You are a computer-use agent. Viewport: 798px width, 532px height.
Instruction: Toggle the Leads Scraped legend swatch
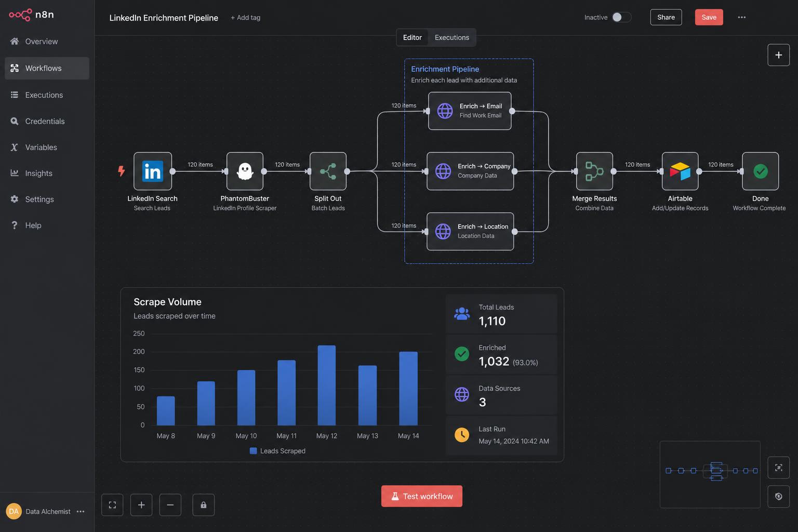point(254,451)
